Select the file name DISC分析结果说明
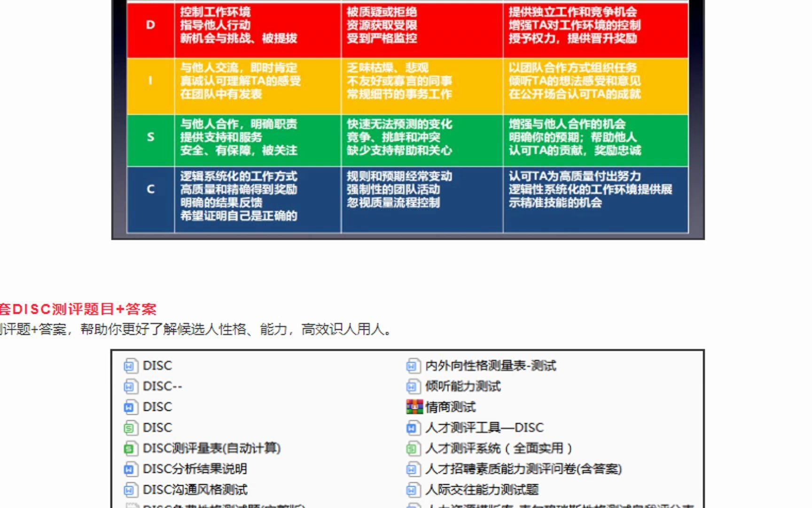 click(x=195, y=469)
